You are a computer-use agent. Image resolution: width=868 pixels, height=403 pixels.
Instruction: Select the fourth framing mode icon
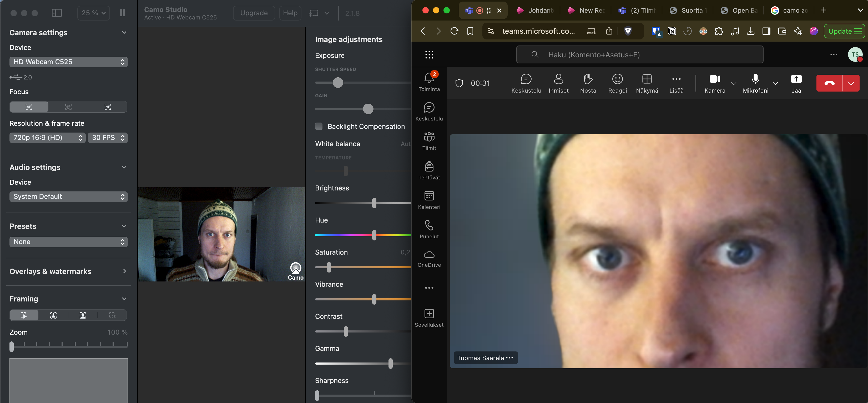[x=112, y=315]
